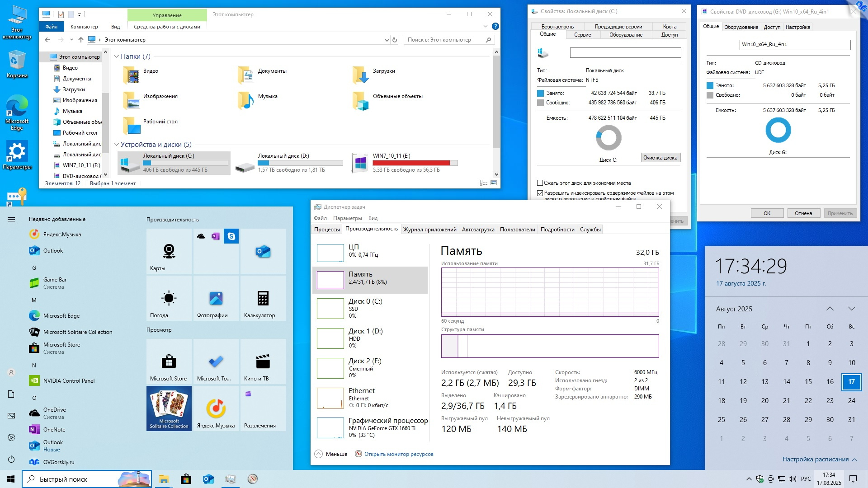Open NVIDIA Control Panel from the Start list
The height and width of the screenshot is (488, 868).
coord(69,381)
